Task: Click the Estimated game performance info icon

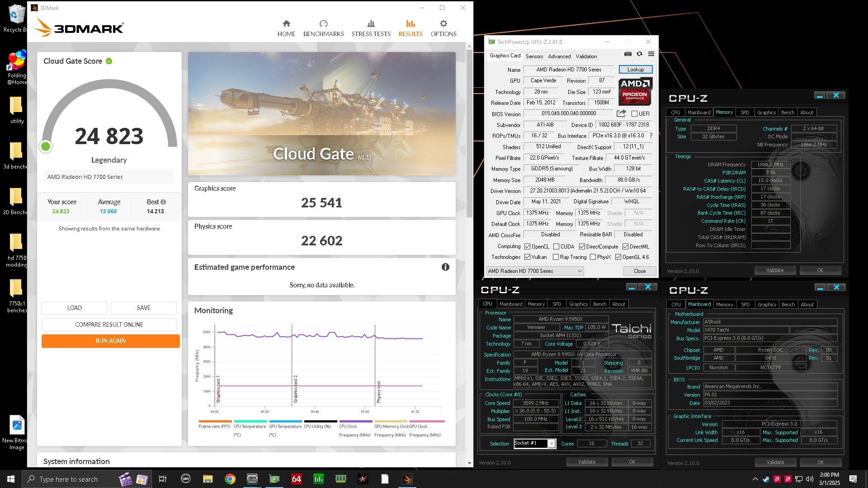Action: click(445, 267)
